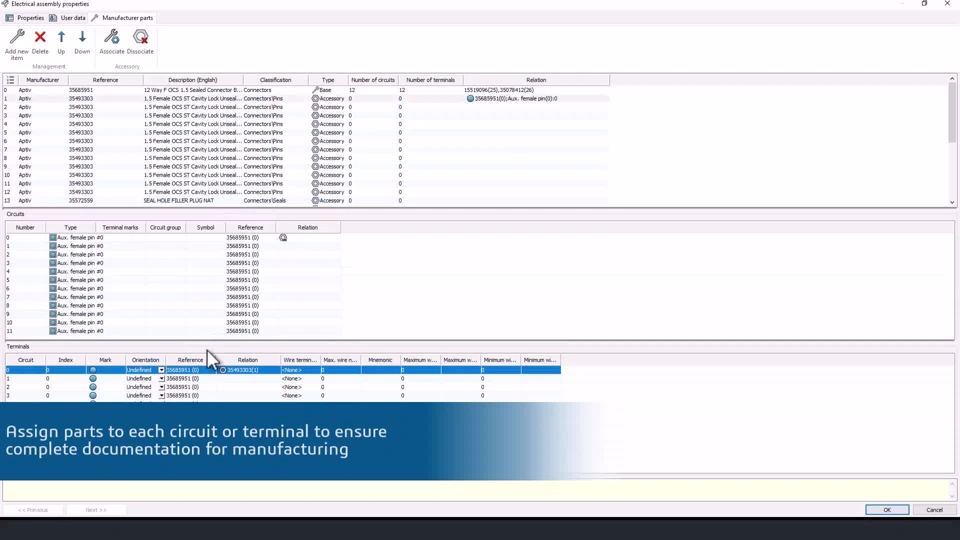Click the Next >> button
This screenshot has height=540, width=960.
point(96,510)
